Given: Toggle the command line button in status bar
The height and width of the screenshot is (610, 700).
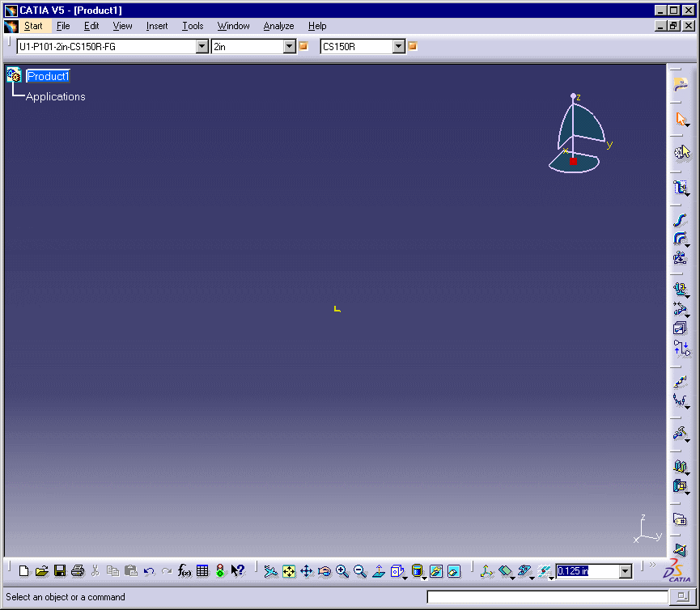Looking at the screenshot, I should 681,597.
